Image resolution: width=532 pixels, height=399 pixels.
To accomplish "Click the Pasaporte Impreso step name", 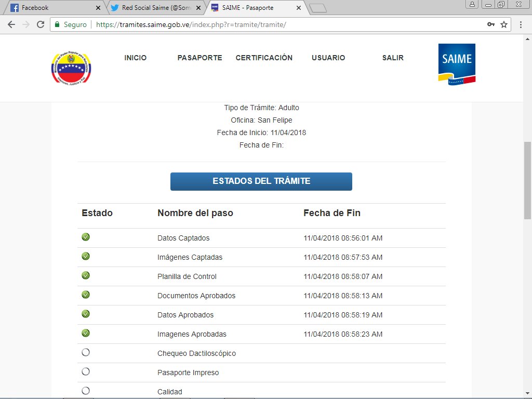I will point(188,373).
